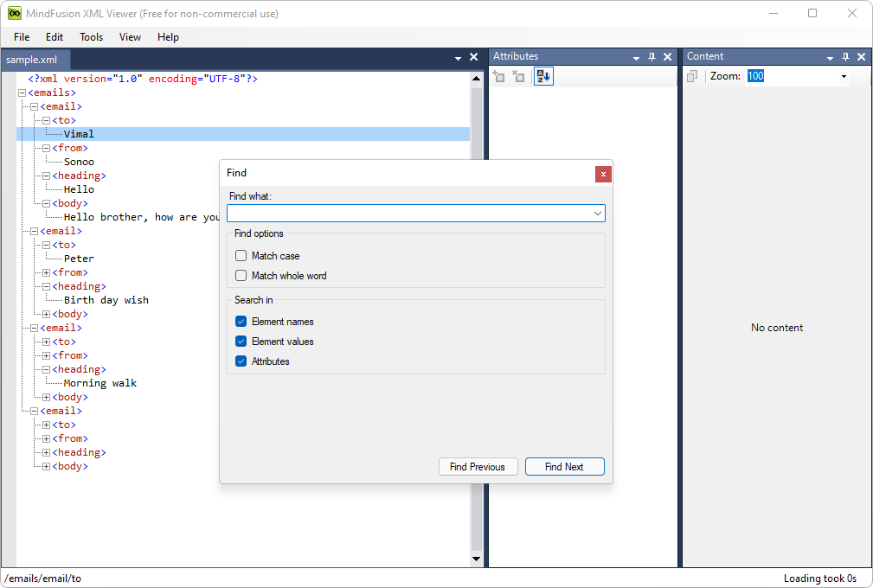Select the Morning walk value
Viewport: 873px width, 588px height.
click(100, 383)
